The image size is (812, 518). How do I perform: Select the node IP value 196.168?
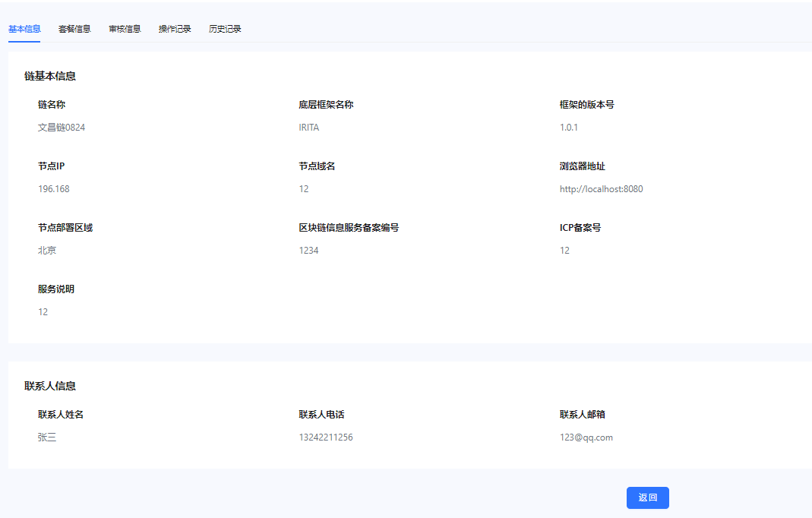pyautogui.click(x=54, y=189)
